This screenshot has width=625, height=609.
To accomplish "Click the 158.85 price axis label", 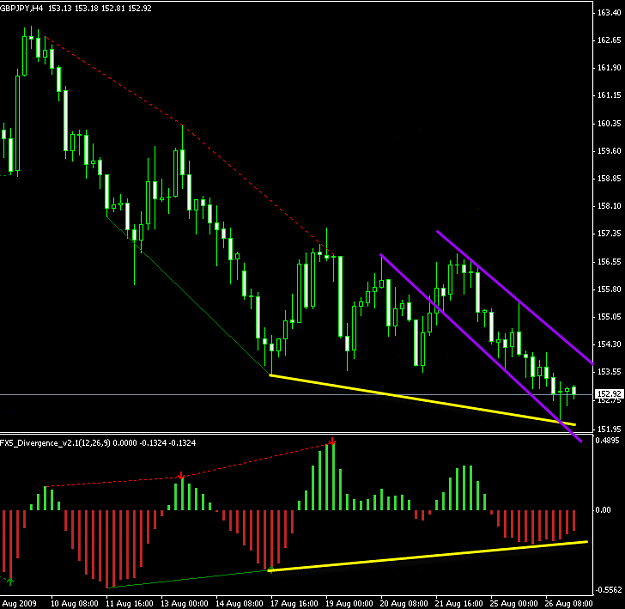I will tap(609, 178).
